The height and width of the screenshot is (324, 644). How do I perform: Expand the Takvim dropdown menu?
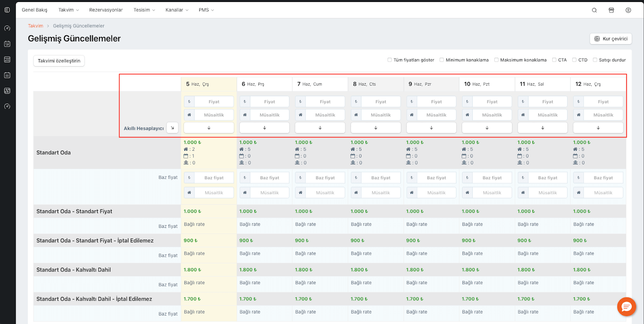tap(68, 10)
